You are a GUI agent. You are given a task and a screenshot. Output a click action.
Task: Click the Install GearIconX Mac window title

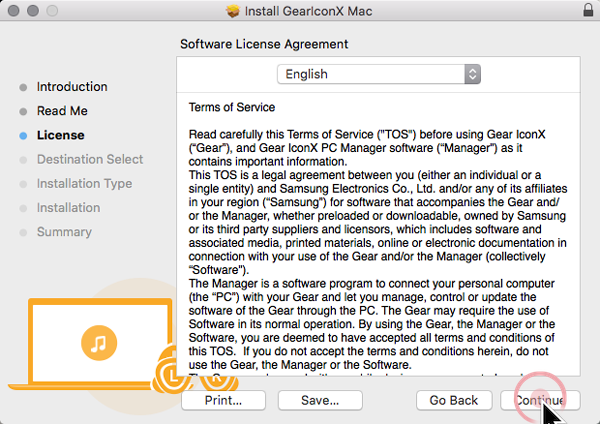tap(308, 11)
